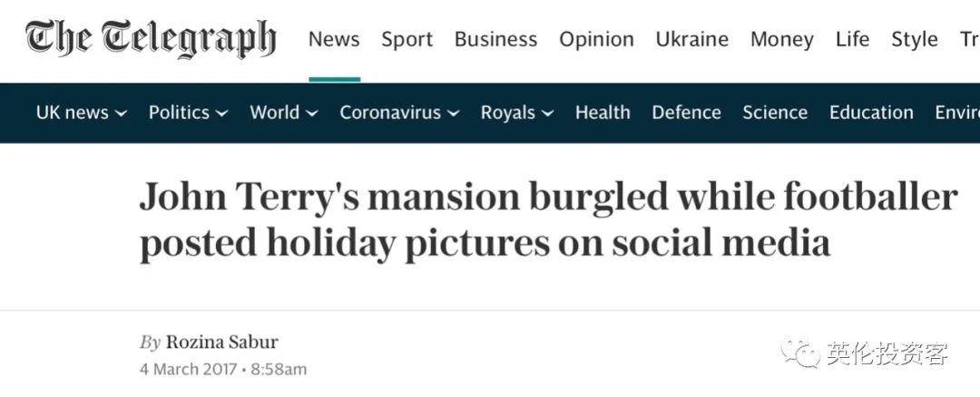
Task: Open the Health subsection
Action: click(603, 113)
